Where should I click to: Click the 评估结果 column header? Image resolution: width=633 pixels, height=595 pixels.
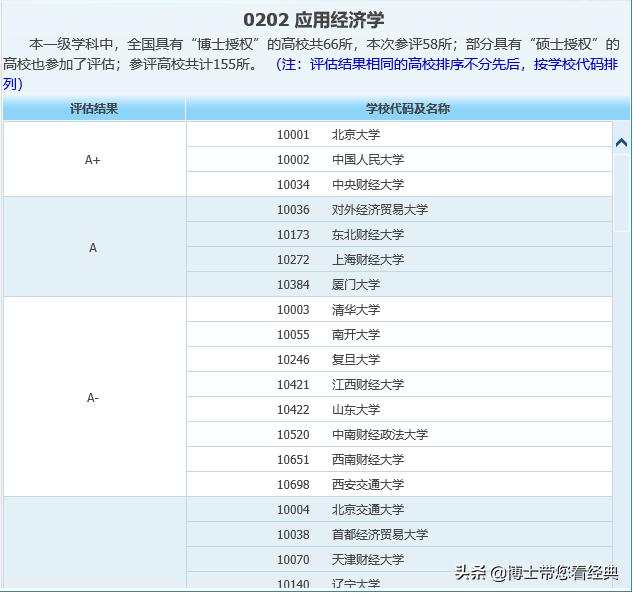tap(94, 109)
